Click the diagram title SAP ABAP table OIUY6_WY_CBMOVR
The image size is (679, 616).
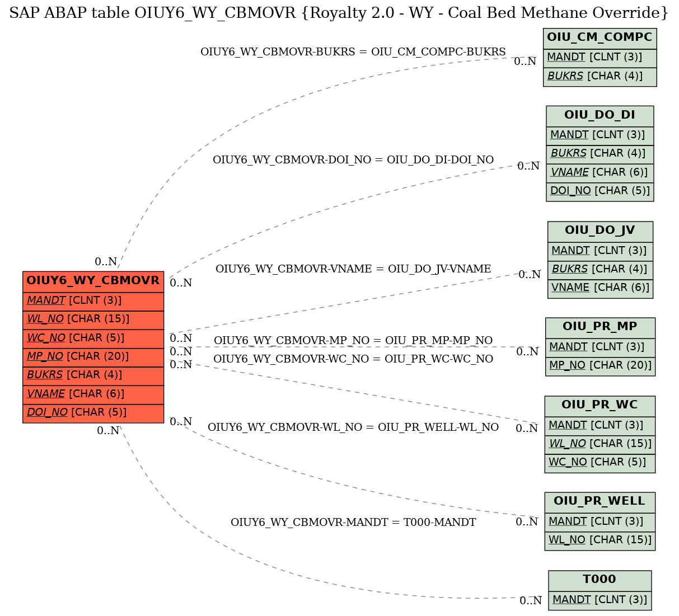click(339, 13)
